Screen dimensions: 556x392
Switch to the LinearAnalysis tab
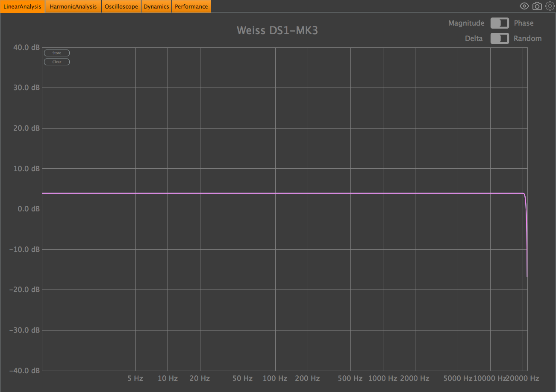click(x=23, y=6)
